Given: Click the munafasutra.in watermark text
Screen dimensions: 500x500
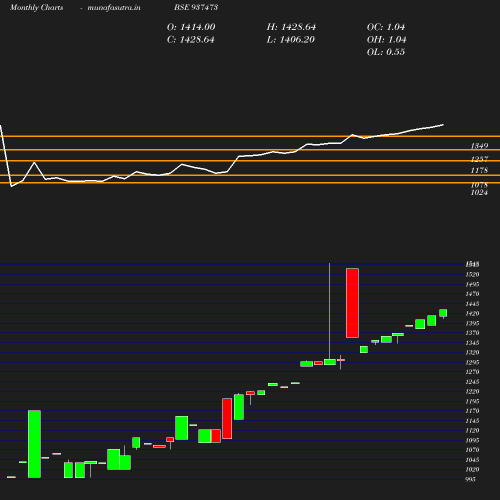Looking at the screenshot, I should (x=114, y=7).
